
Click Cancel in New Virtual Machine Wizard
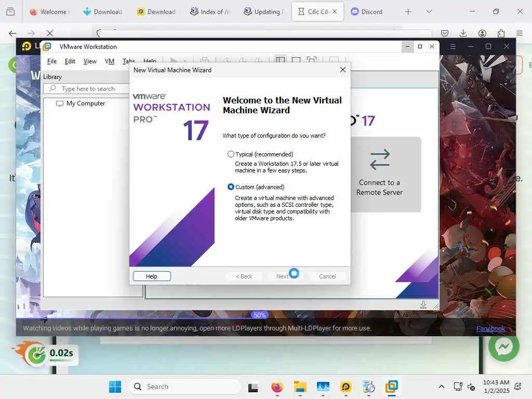click(x=327, y=276)
